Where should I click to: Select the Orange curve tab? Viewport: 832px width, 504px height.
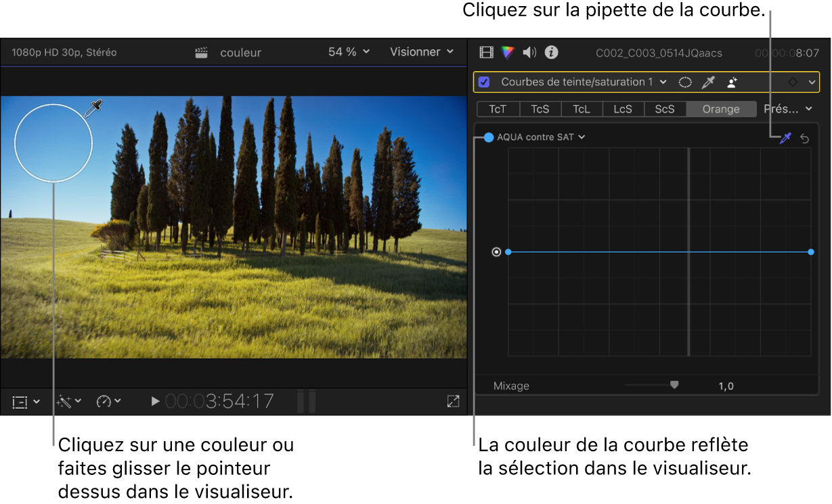click(x=721, y=109)
